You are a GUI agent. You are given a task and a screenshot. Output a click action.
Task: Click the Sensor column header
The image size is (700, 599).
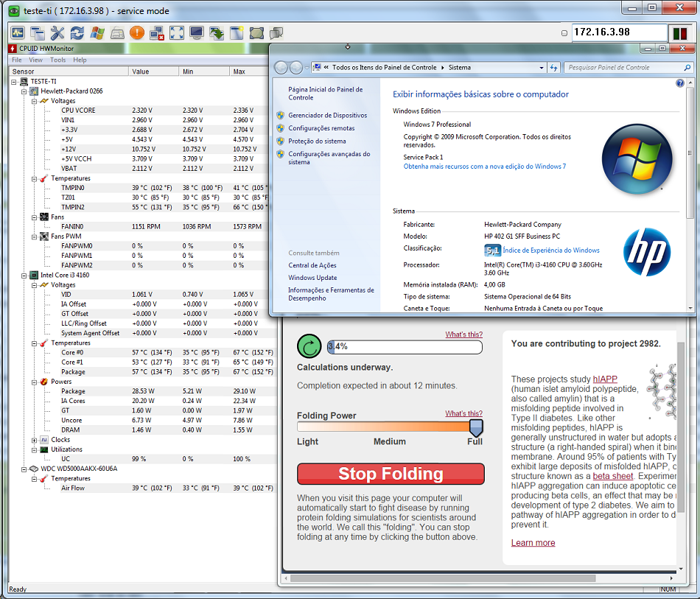pyautogui.click(x=69, y=71)
